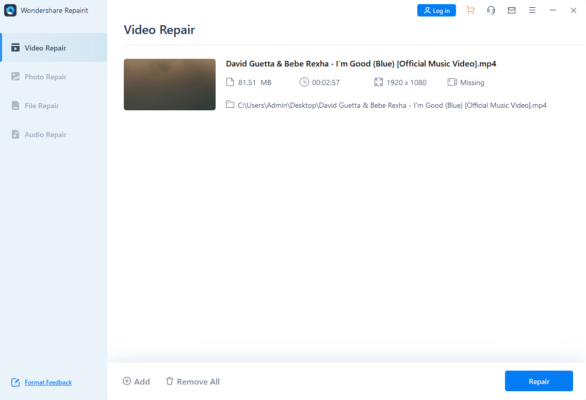Select Video Repair in the sidebar

[54, 47]
